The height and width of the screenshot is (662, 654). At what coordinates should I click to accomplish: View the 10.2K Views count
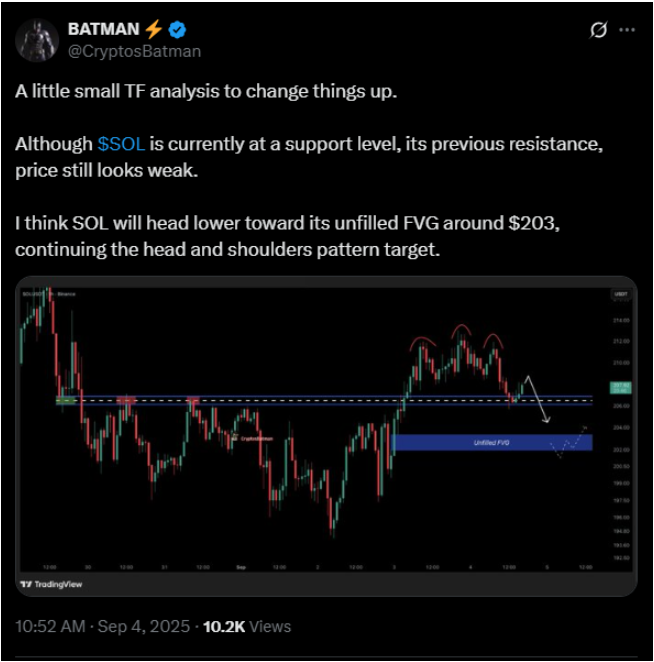tap(247, 626)
